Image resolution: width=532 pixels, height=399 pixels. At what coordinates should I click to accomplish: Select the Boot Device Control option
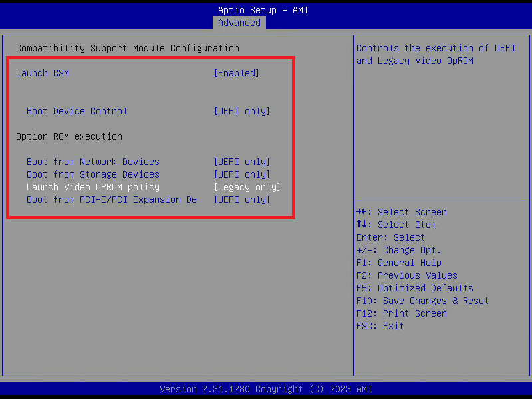(x=77, y=111)
